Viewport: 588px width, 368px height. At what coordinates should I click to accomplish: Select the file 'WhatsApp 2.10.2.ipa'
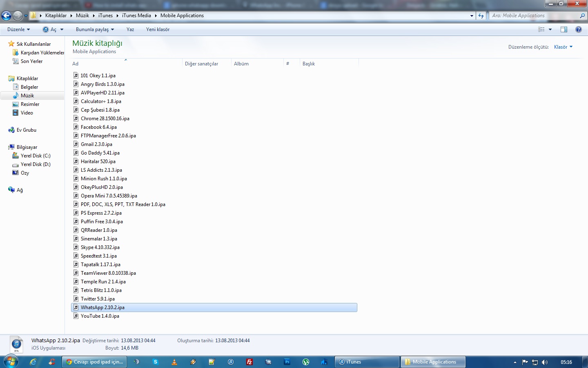214,307
